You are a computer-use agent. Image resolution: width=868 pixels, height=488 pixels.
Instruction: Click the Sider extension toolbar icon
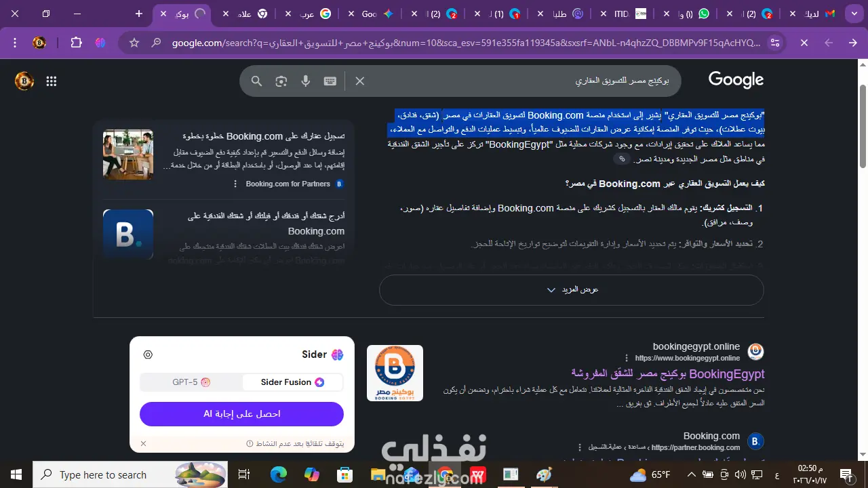[x=100, y=43]
